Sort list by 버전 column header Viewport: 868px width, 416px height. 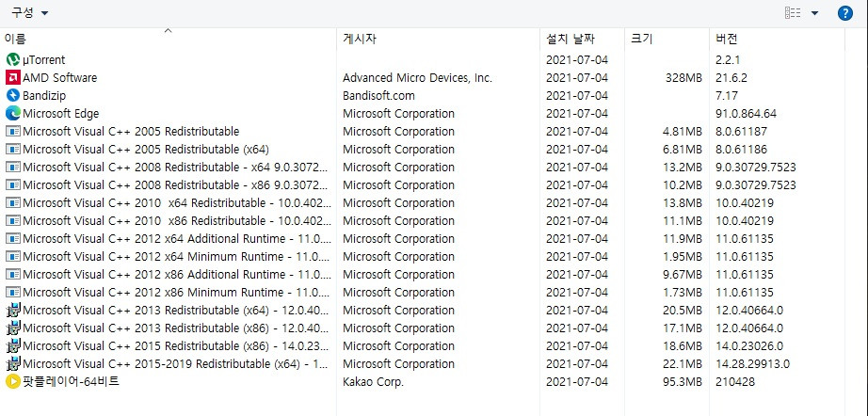pyautogui.click(x=778, y=40)
